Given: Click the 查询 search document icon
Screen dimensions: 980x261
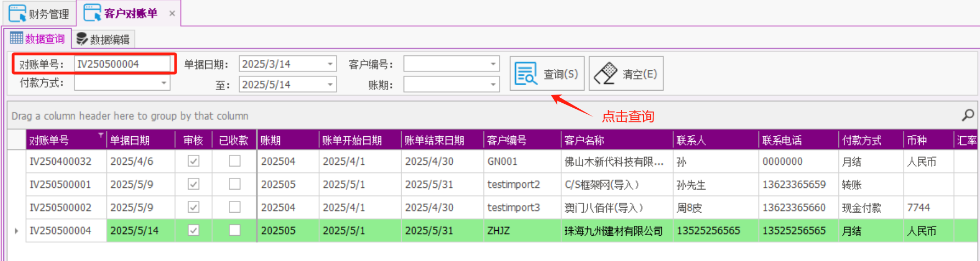Looking at the screenshot, I should 527,73.
